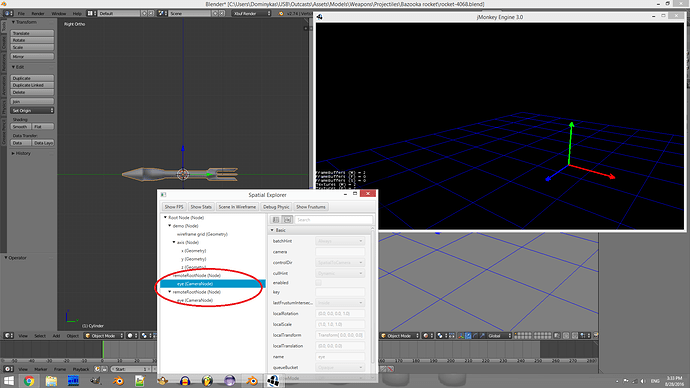This screenshot has height=388, width=690.
Task: Toggle Scene In Wireframe option
Action: [237, 207]
